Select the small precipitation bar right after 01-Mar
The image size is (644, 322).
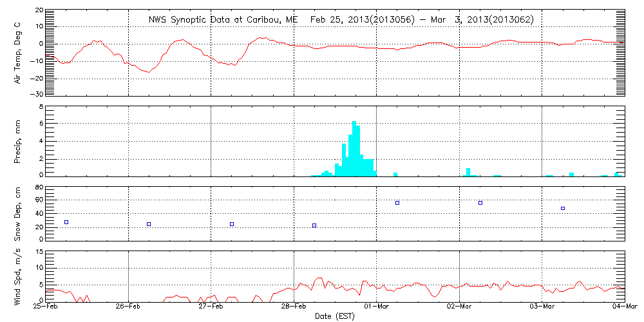tap(395, 174)
